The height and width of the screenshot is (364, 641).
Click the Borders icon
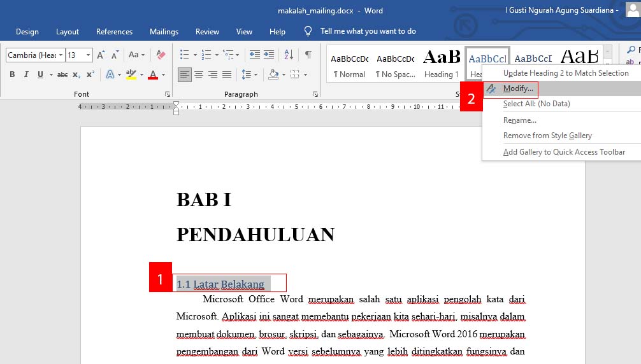(x=295, y=74)
